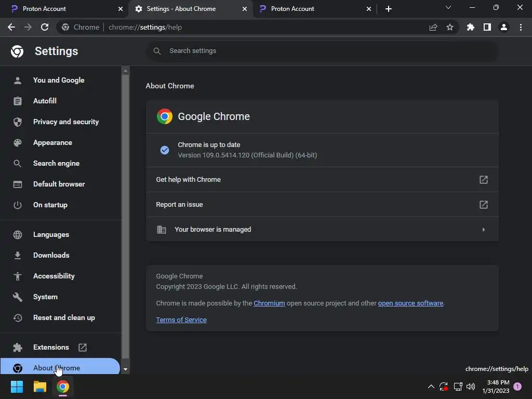Reload the current page
The image size is (532, 399).
coord(45,27)
